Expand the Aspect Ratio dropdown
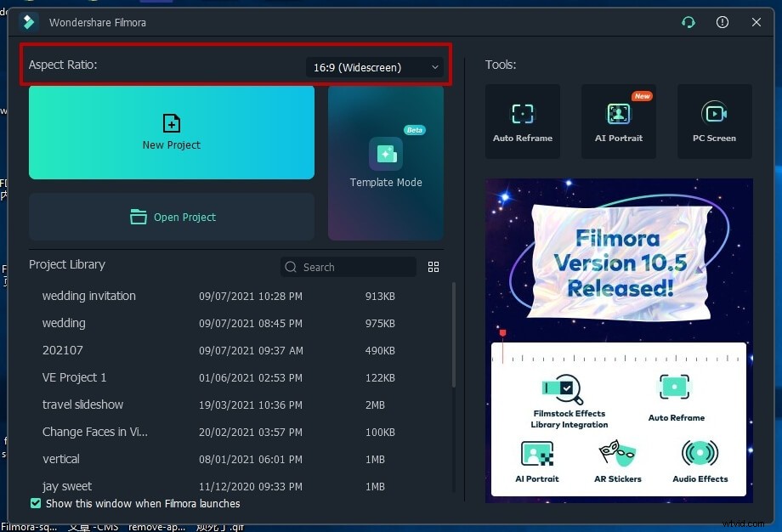The width and height of the screenshot is (782, 532). point(376,67)
